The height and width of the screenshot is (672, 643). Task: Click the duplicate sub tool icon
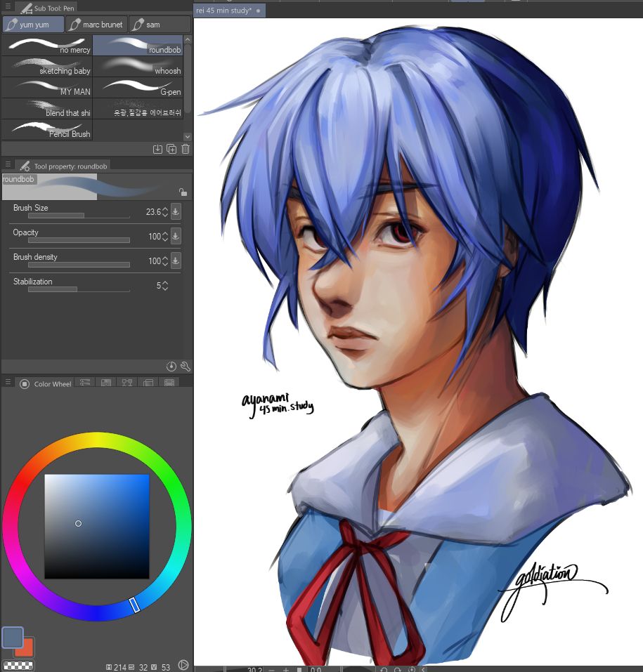click(x=171, y=149)
